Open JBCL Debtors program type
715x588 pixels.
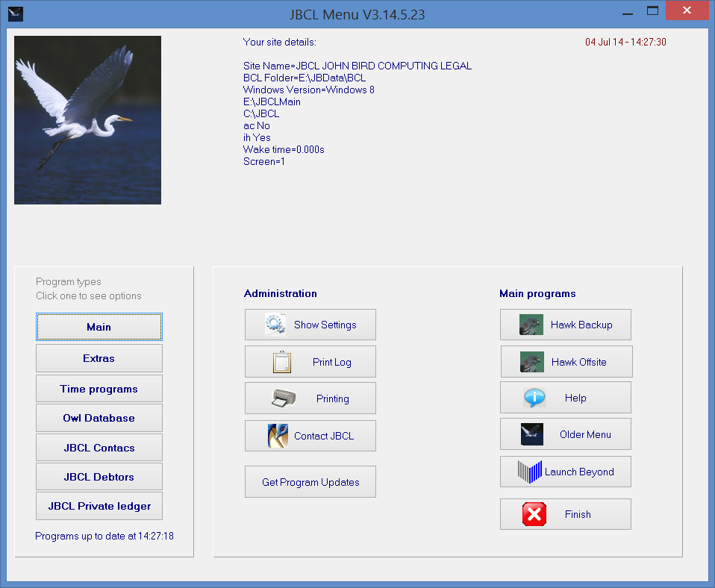click(99, 477)
